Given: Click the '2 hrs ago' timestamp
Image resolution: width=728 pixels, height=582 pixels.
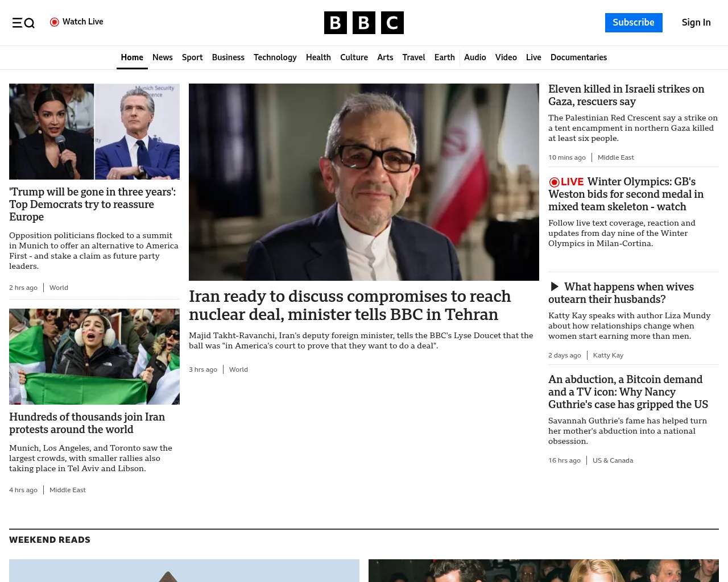Looking at the screenshot, I should point(23,288).
